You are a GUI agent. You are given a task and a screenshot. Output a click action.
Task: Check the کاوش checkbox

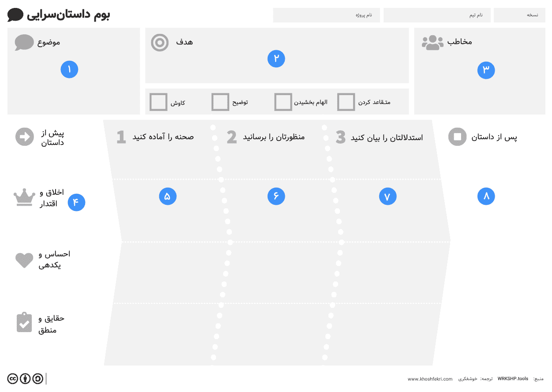pyautogui.click(x=159, y=102)
